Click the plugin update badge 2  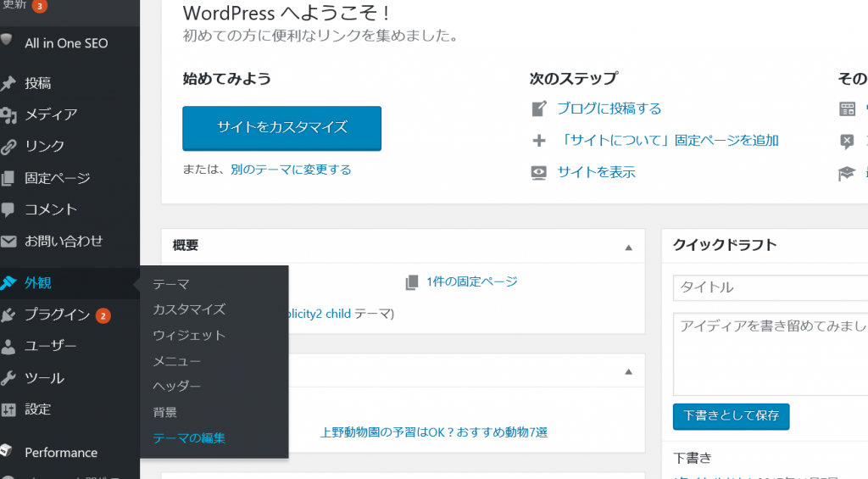103,315
